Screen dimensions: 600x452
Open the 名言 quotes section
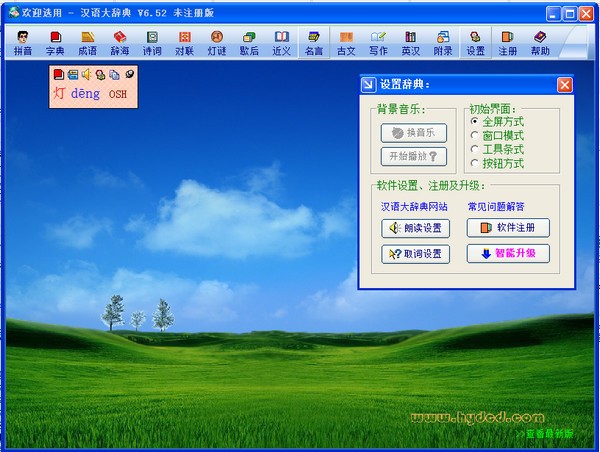pyautogui.click(x=314, y=43)
